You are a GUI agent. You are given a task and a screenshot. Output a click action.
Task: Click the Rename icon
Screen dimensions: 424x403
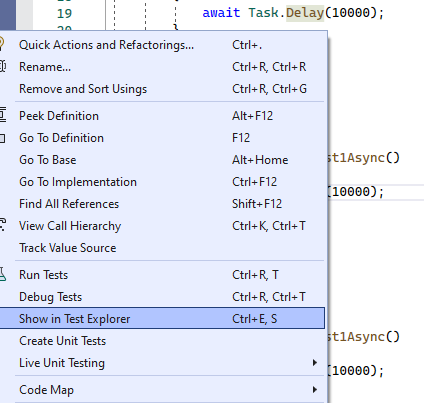point(2,67)
